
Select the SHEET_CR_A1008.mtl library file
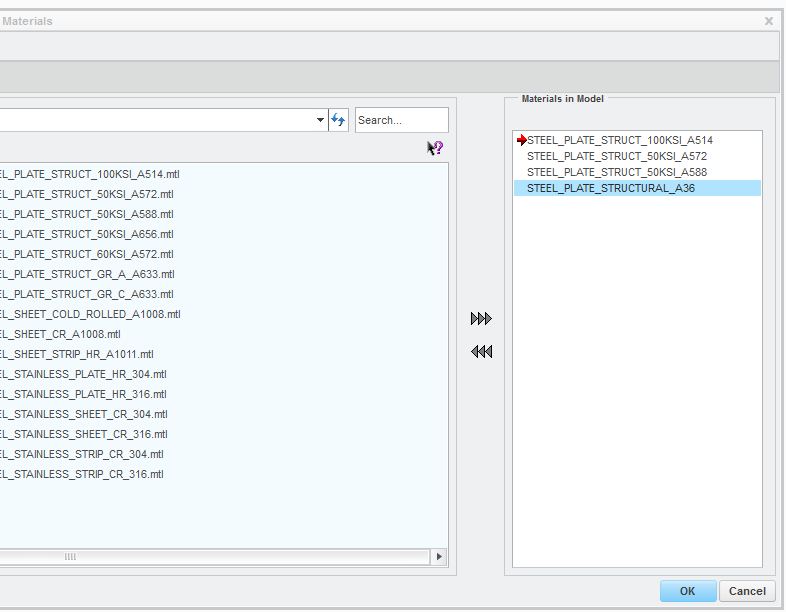point(60,334)
